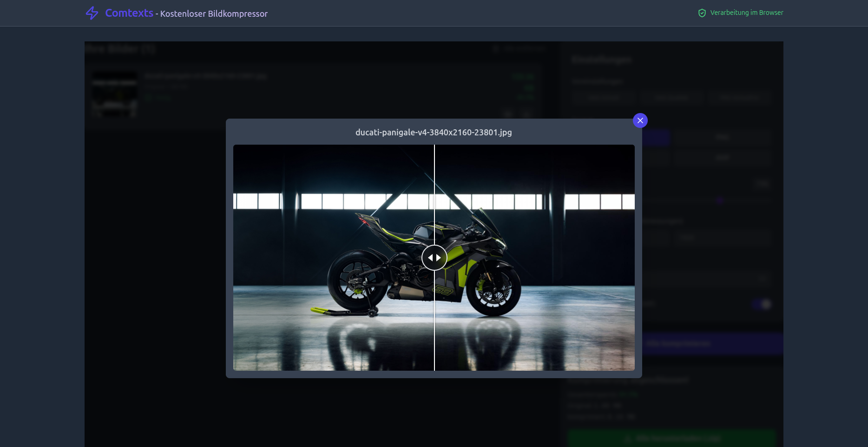Viewport: 868px width, 447px height.
Task: Click the Comtexts lightning bolt icon
Action: click(92, 13)
